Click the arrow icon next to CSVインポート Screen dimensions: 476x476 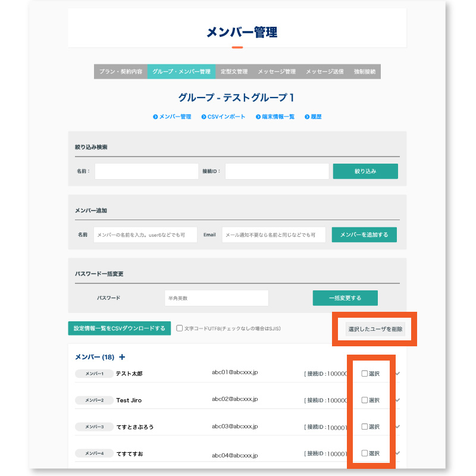203,117
